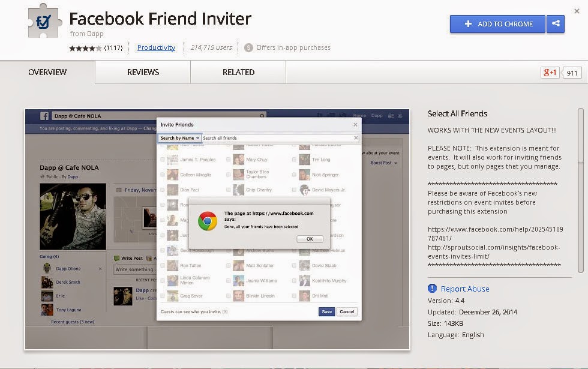Image resolution: width=588 pixels, height=369 pixels.
Task: Click the gear icon in the Facebook header preview
Action: click(400, 116)
